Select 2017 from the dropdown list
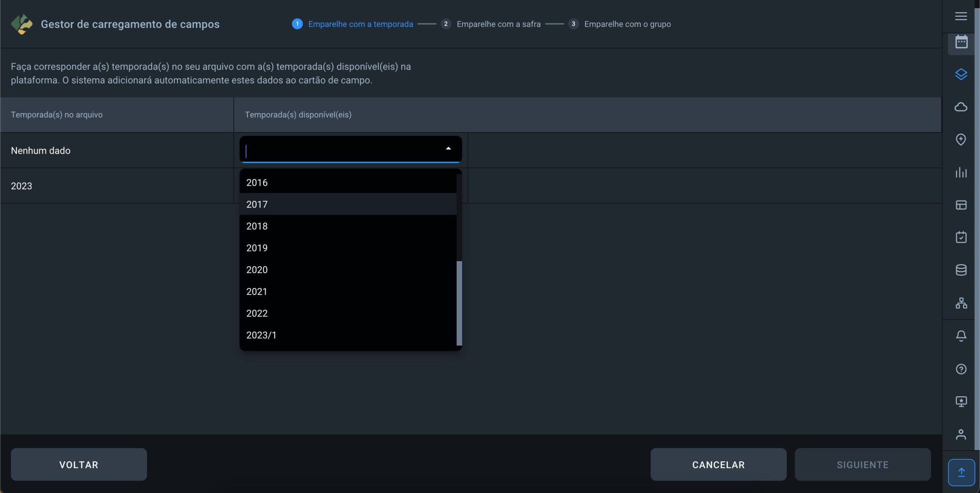Image resolution: width=980 pixels, height=493 pixels. click(x=257, y=204)
